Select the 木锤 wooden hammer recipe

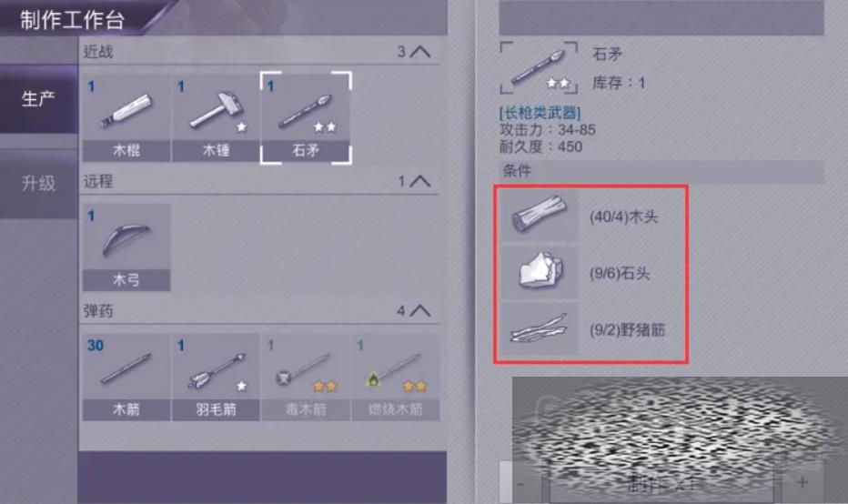point(216,118)
